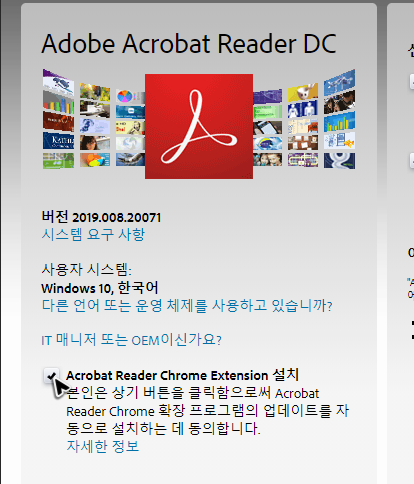This screenshot has height=484, width=414.
Task: Open 자세한 정보 link
Action: click(103, 446)
